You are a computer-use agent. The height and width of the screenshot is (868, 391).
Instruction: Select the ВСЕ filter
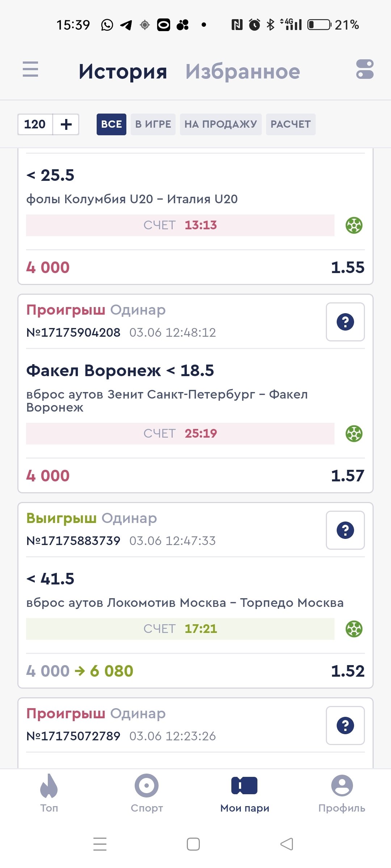click(111, 124)
